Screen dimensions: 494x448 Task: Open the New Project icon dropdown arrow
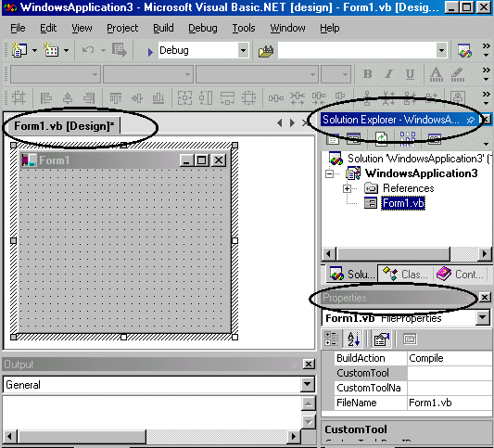click(x=34, y=50)
